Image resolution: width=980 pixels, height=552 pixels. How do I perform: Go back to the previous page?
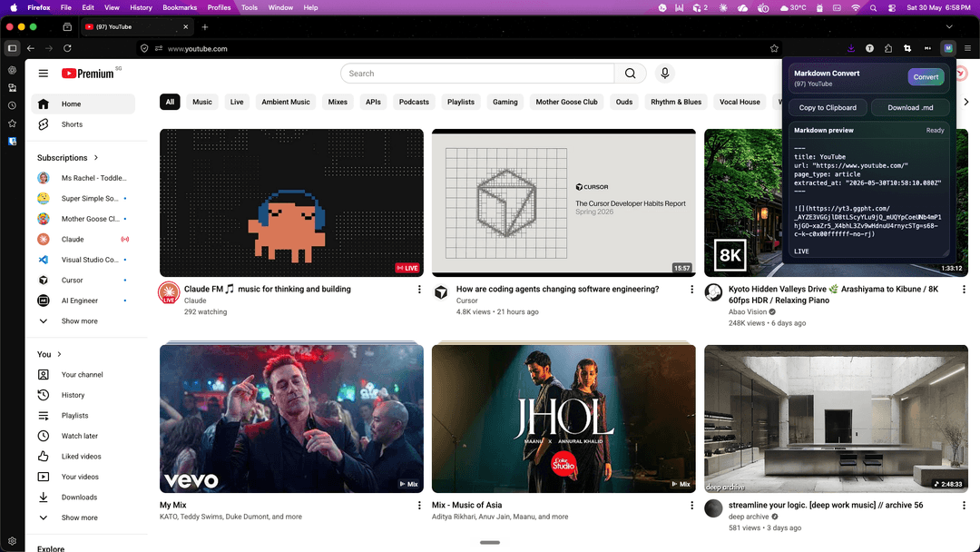pos(31,48)
